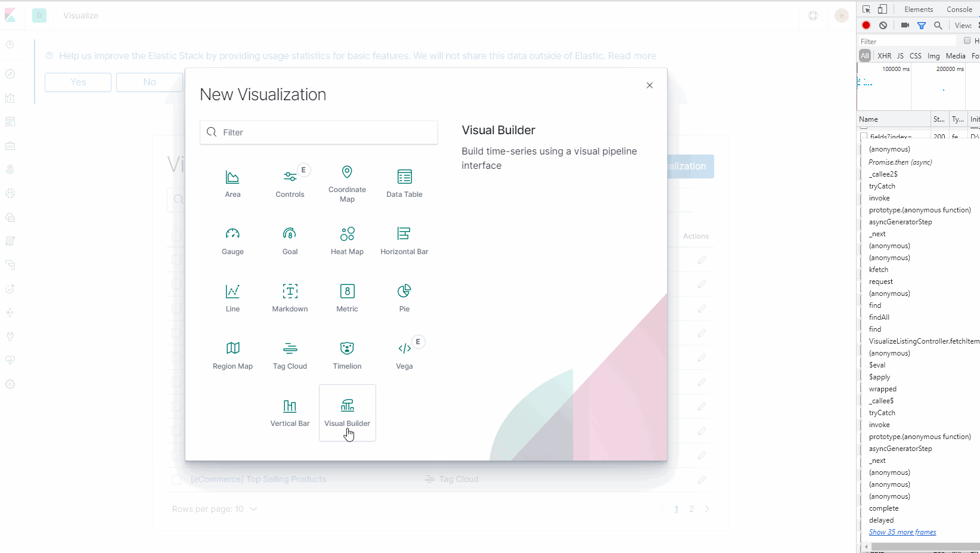Close the New Visualization dialog
This screenshot has height=553, width=980.
click(x=650, y=85)
